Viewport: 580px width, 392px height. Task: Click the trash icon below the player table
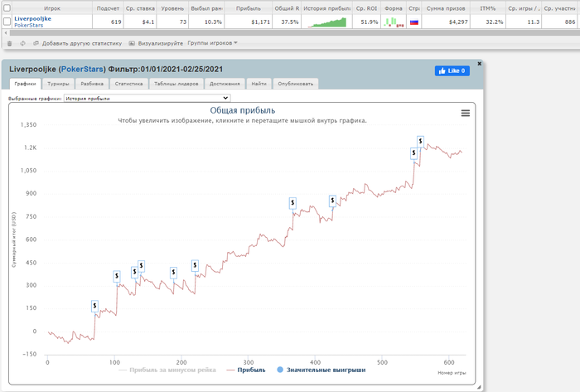[10, 43]
